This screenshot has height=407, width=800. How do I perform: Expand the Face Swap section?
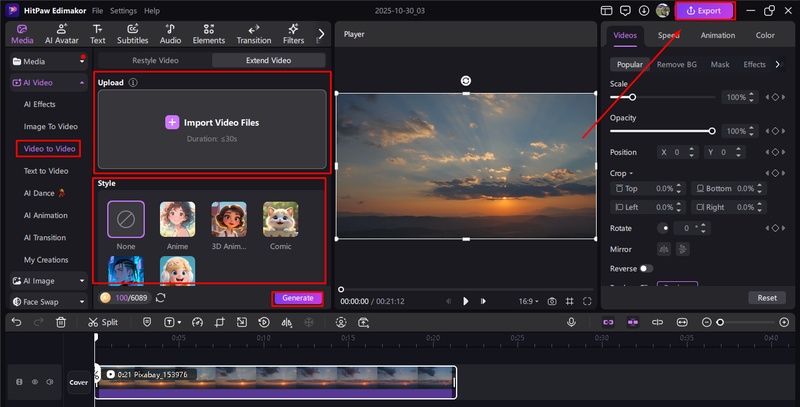click(x=82, y=301)
